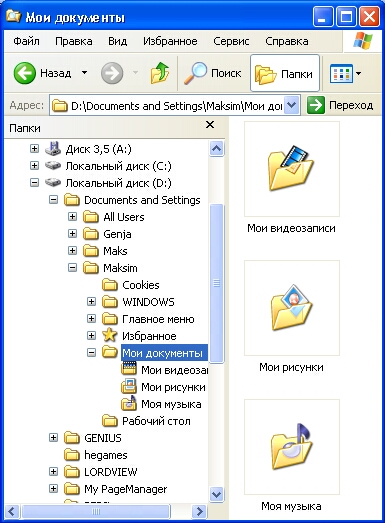
Task: Open Back history dropdown arrow
Action: [x=84, y=72]
